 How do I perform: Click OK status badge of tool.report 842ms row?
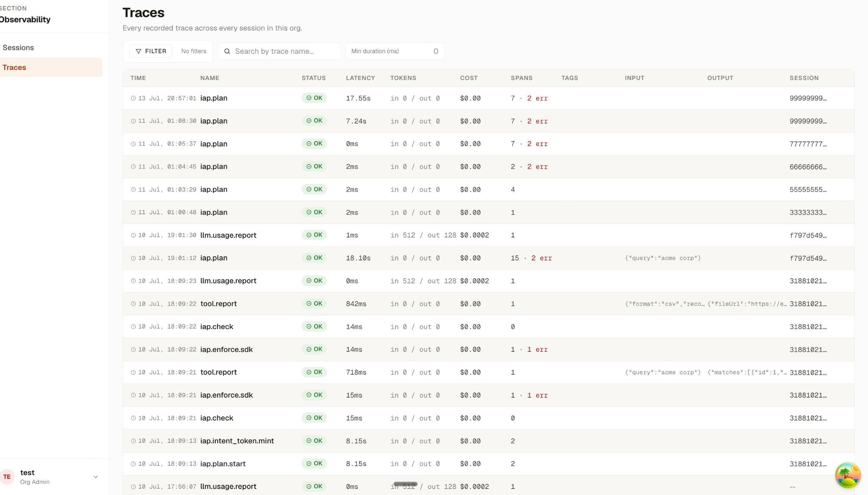[x=314, y=304]
